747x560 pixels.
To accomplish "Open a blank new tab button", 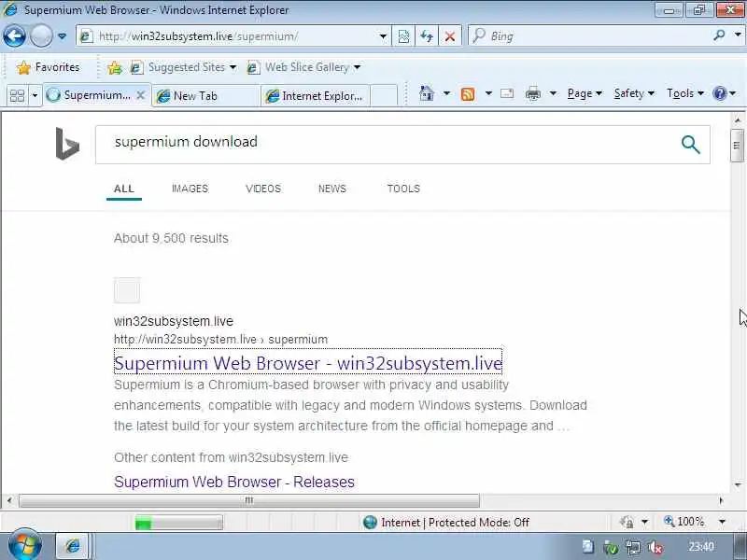I will point(384,96).
